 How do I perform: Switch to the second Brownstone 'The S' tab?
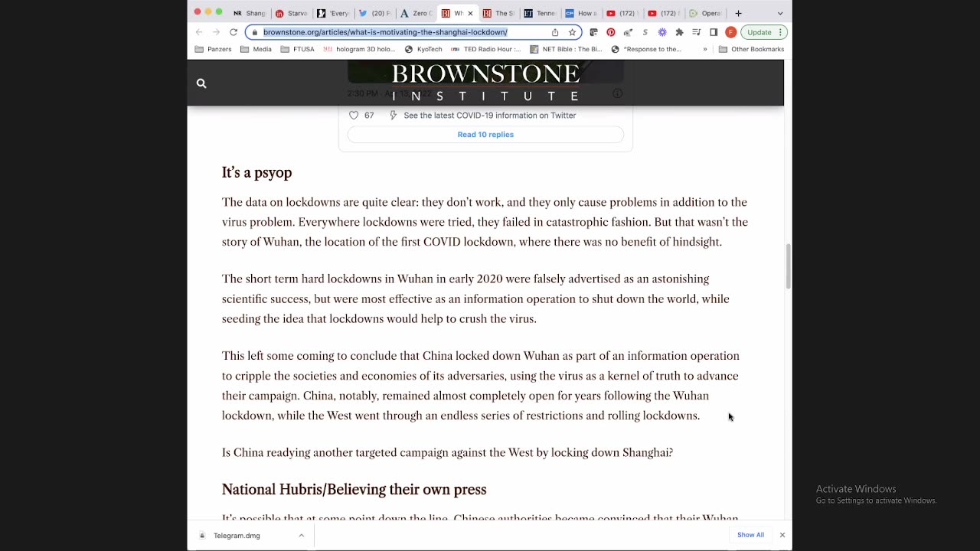(498, 13)
